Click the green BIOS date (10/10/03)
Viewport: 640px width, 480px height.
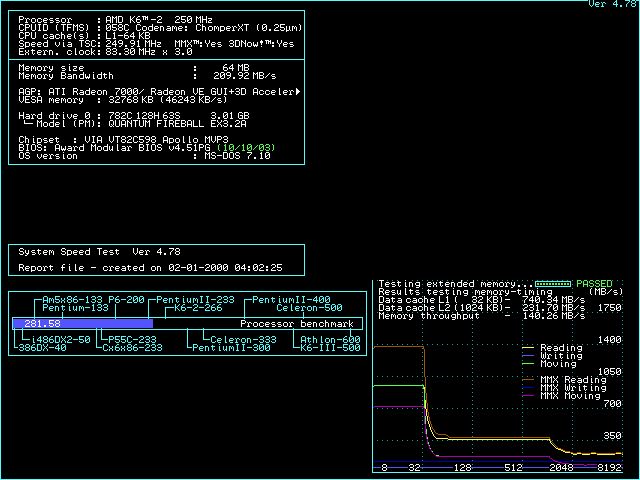click(246, 147)
